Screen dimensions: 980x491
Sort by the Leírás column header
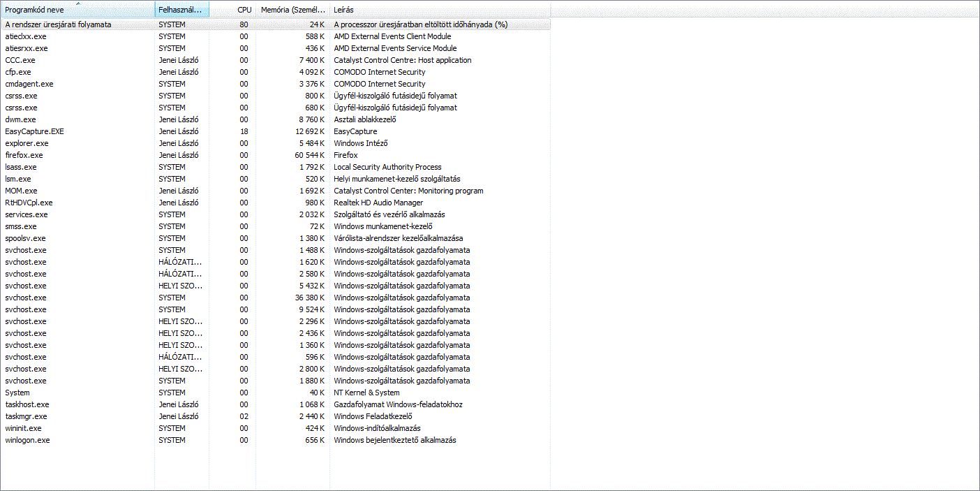440,10
